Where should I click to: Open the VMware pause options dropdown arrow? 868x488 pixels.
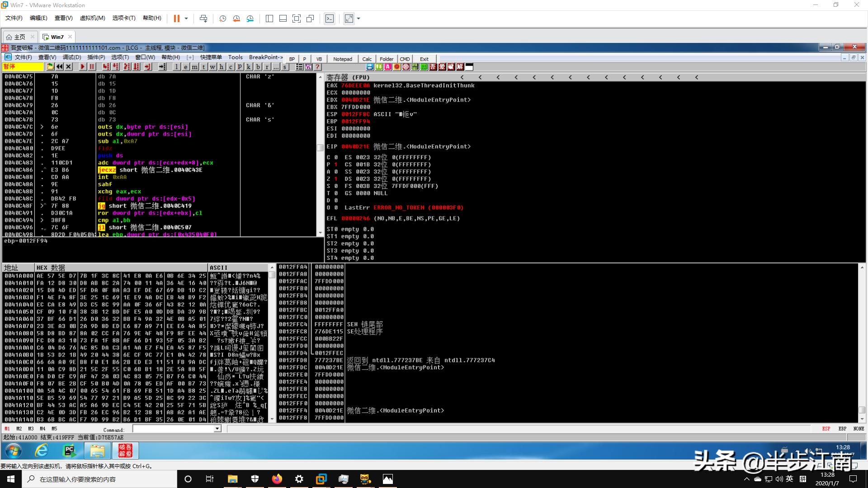click(186, 19)
